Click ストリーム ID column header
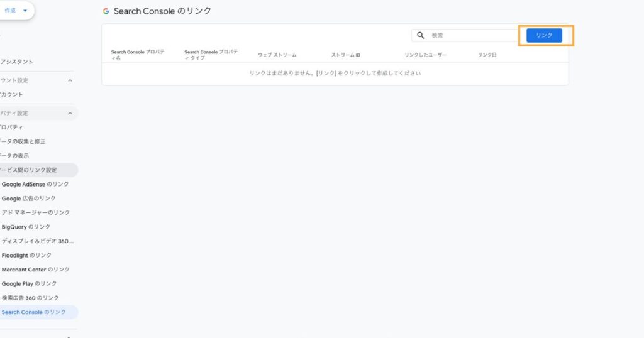This screenshot has width=644, height=338. pos(346,55)
